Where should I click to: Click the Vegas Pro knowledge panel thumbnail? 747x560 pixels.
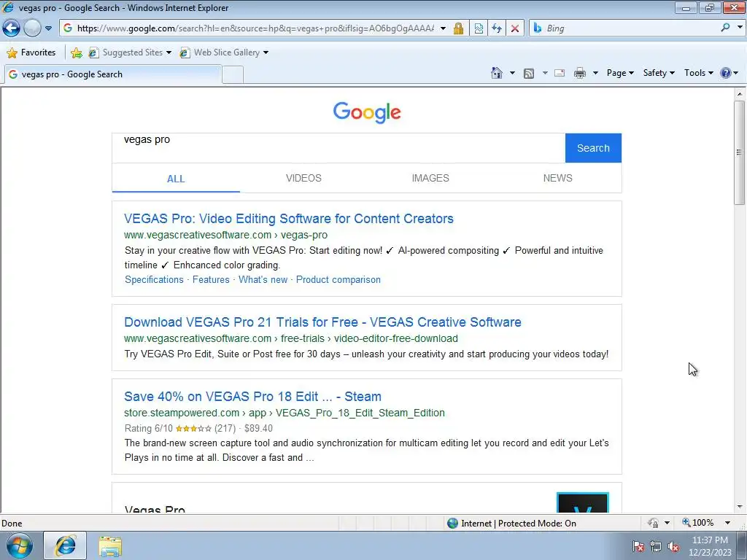[x=583, y=503]
